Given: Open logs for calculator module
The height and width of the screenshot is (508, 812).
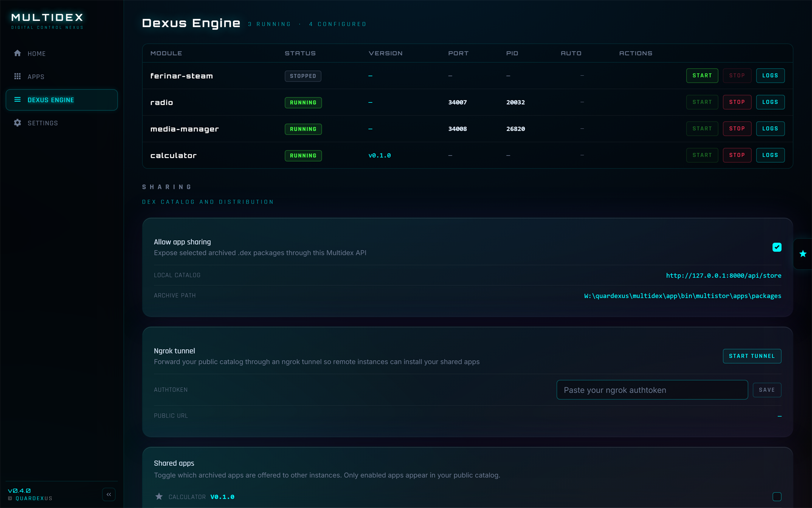Looking at the screenshot, I should (770, 155).
